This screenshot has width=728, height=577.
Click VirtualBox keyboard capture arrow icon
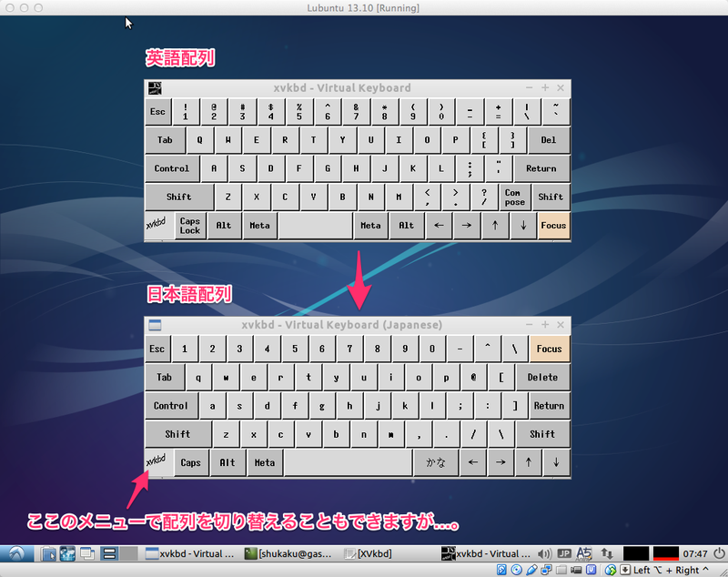[625, 570]
